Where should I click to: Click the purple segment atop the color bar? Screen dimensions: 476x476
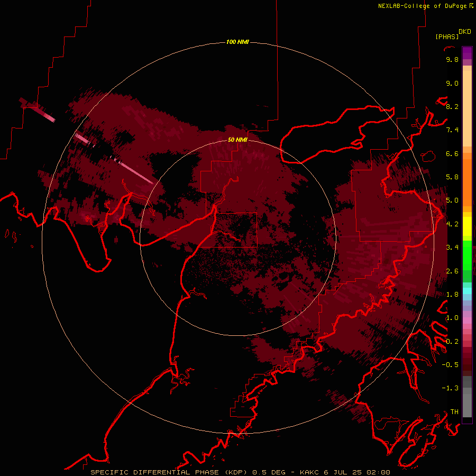(467, 53)
